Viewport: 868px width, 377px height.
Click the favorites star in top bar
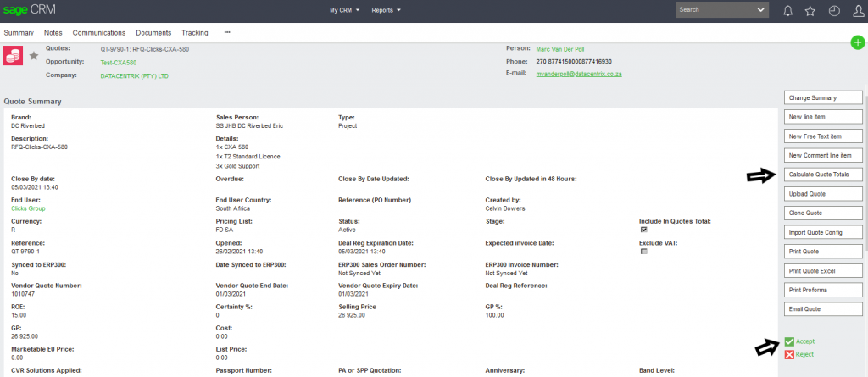pyautogui.click(x=810, y=11)
